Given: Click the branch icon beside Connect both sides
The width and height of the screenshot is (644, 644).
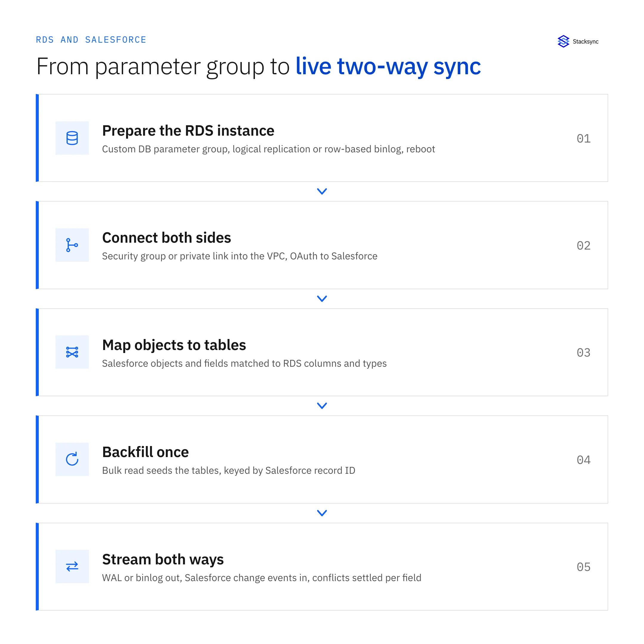Looking at the screenshot, I should (x=72, y=245).
